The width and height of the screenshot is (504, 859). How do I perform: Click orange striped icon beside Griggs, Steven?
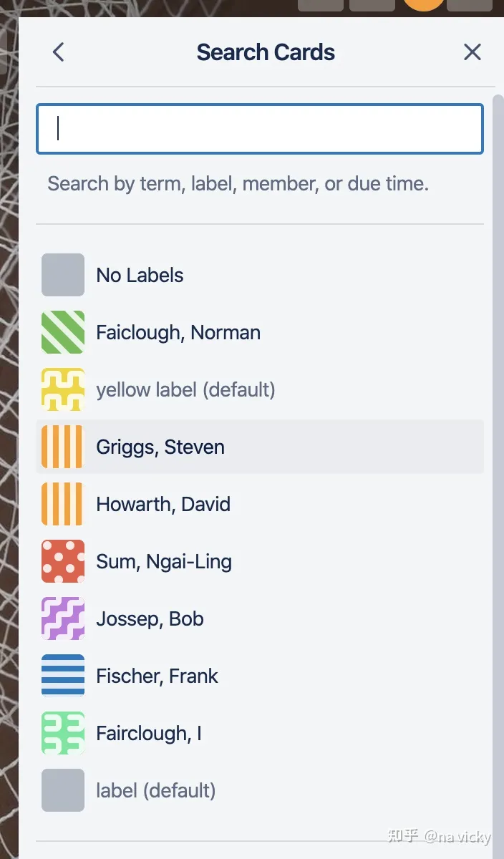point(63,447)
